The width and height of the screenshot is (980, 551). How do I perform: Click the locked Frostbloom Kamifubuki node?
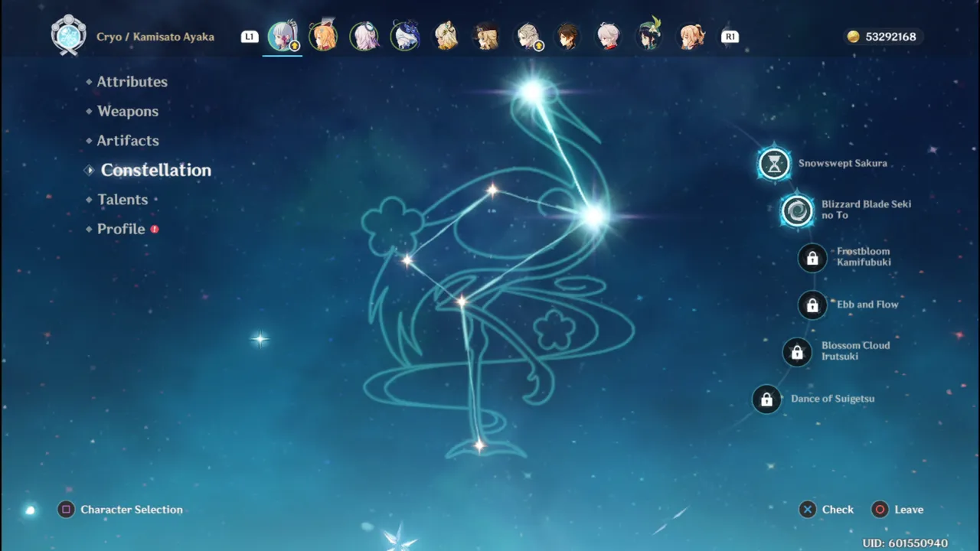click(x=812, y=258)
